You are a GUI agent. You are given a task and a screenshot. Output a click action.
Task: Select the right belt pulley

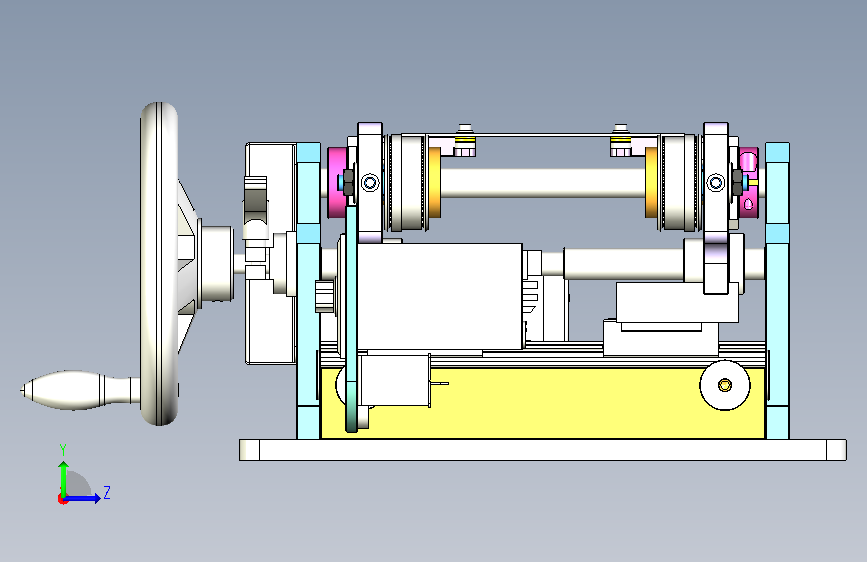(680, 183)
